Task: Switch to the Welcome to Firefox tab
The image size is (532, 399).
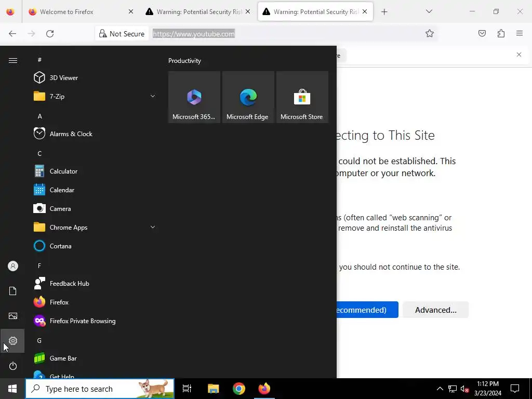Action: click(82, 11)
